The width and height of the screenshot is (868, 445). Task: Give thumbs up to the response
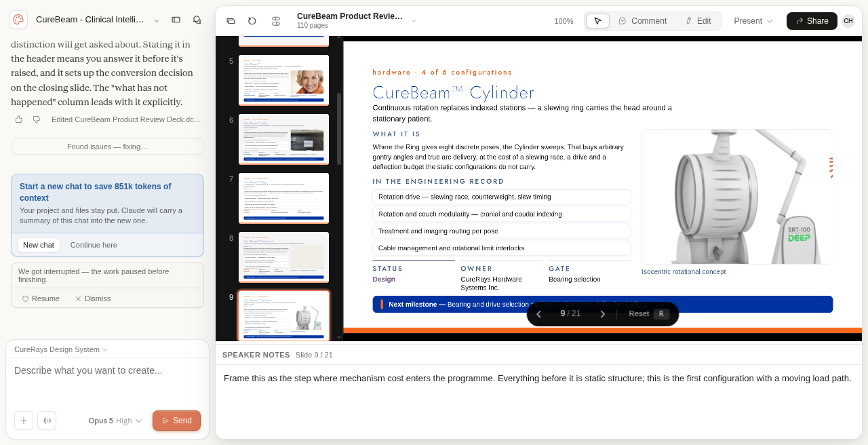pos(19,119)
